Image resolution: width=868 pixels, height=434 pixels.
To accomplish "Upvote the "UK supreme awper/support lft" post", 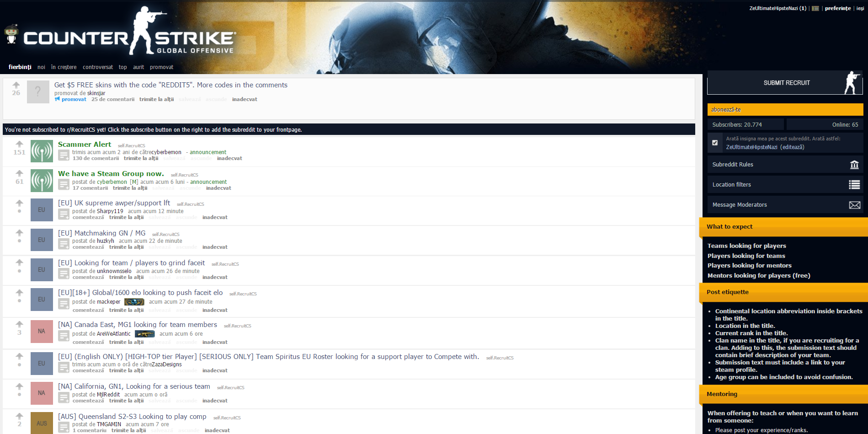I will (x=19, y=203).
